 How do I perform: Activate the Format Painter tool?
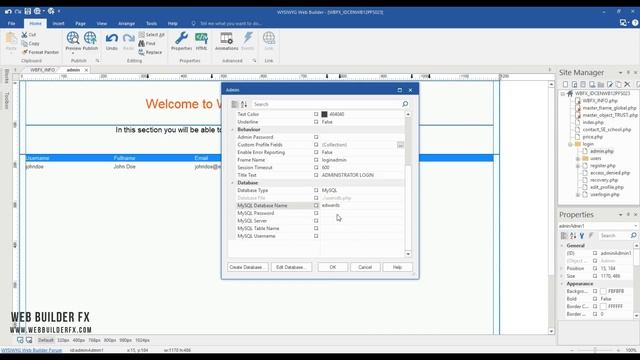click(40, 52)
